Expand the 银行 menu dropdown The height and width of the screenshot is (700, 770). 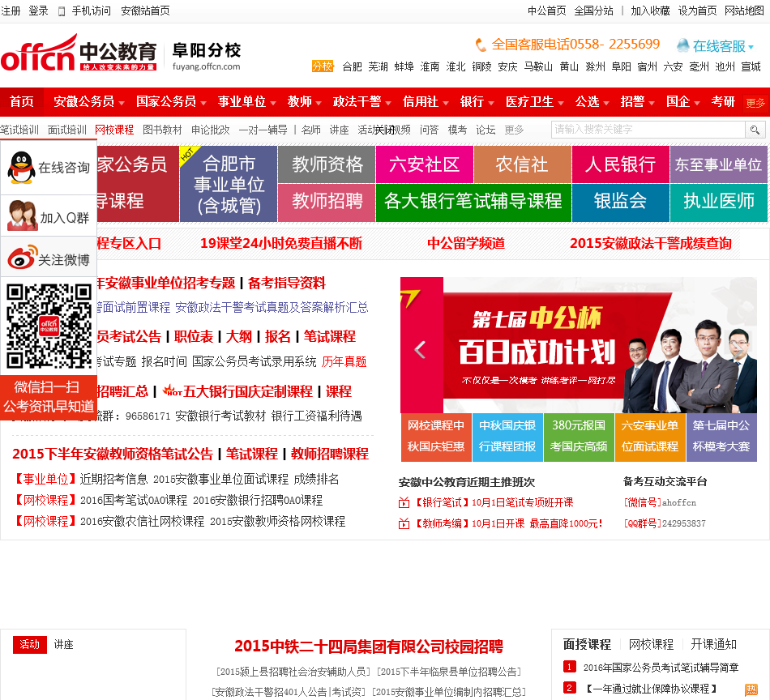pos(490,103)
